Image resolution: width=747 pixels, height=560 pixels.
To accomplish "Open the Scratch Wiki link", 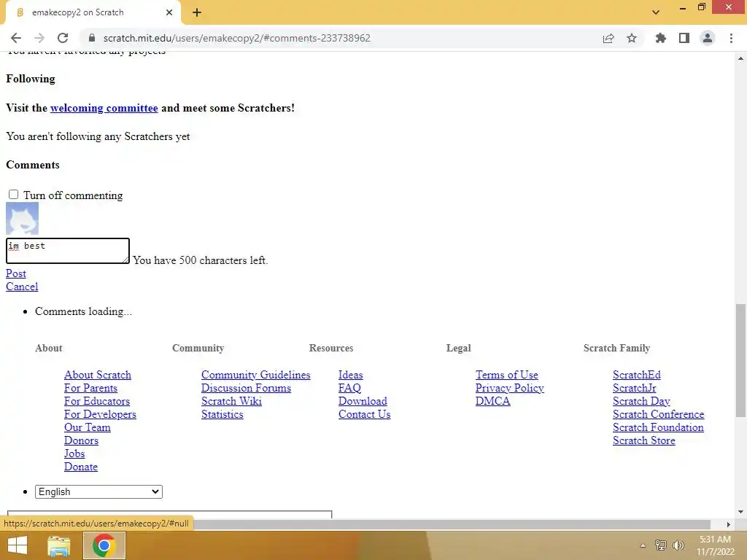I will 231,401.
